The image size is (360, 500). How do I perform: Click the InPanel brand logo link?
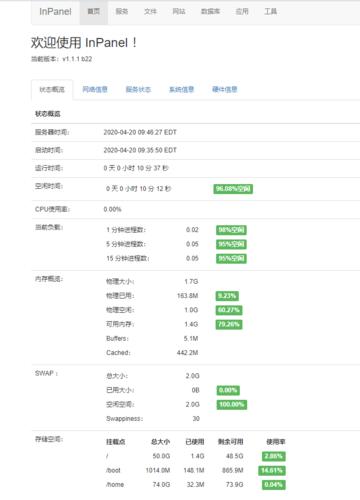55,12
